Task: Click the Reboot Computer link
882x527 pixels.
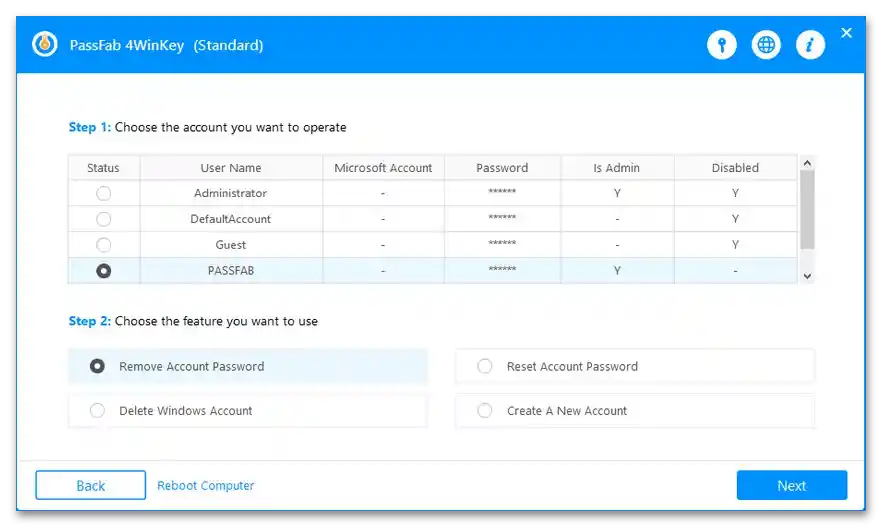Action: tap(205, 485)
